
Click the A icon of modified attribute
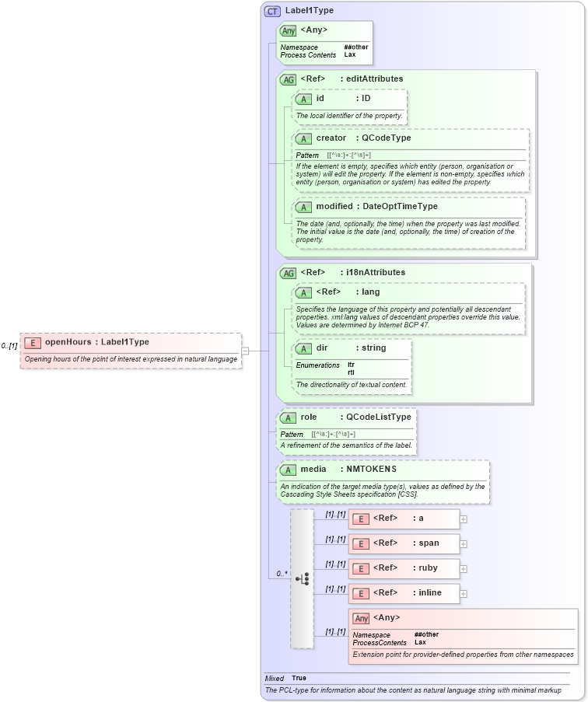point(303,208)
